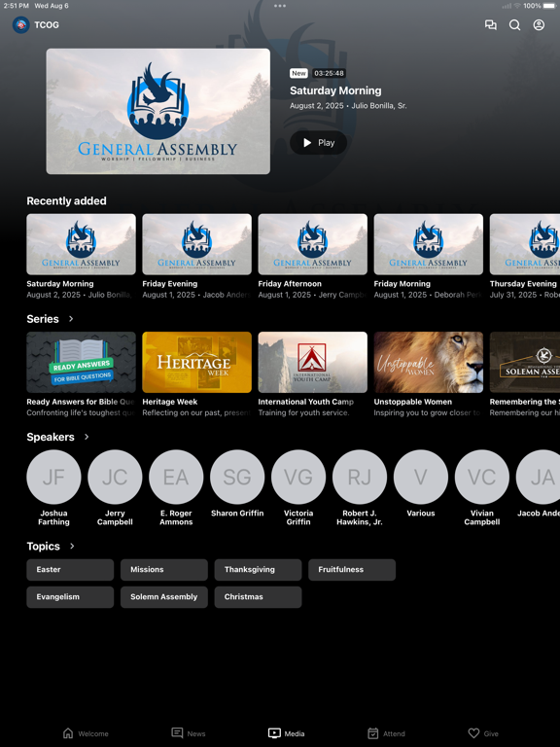The image size is (560, 747).
Task: Open the Solemn Assembly series thumbnail
Action: 525,362
